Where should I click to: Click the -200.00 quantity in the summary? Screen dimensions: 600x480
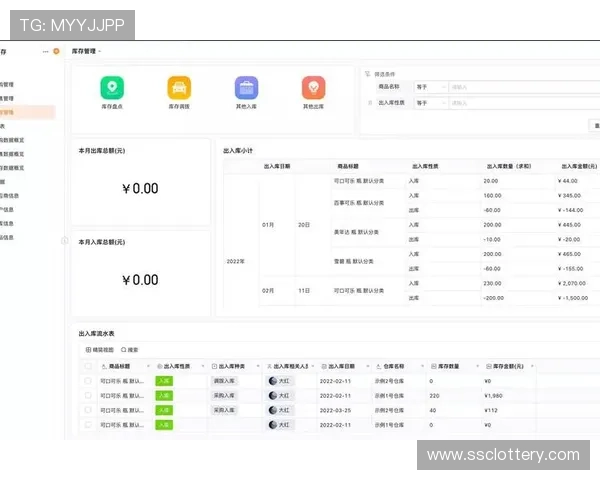494,298
